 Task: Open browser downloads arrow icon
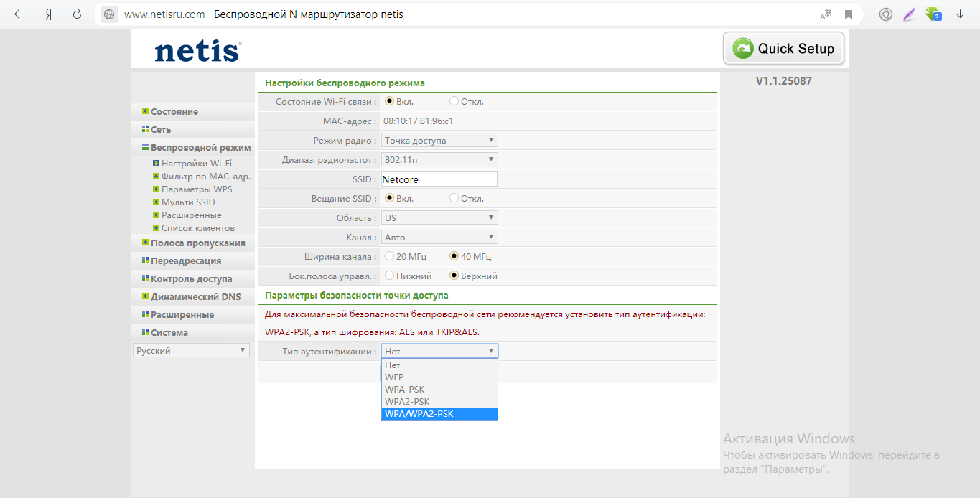point(960,14)
